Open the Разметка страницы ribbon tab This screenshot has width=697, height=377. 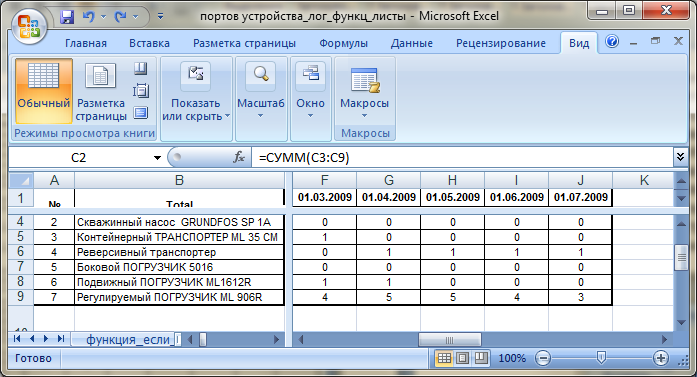coord(244,43)
